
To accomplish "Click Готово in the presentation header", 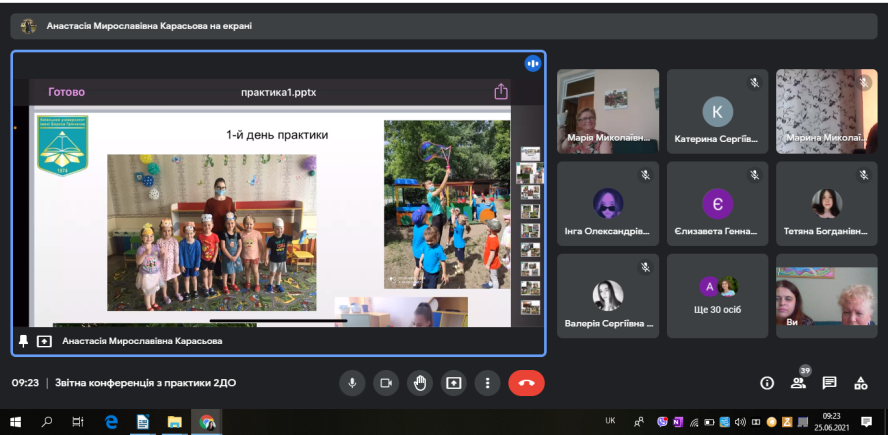I will click(x=67, y=92).
